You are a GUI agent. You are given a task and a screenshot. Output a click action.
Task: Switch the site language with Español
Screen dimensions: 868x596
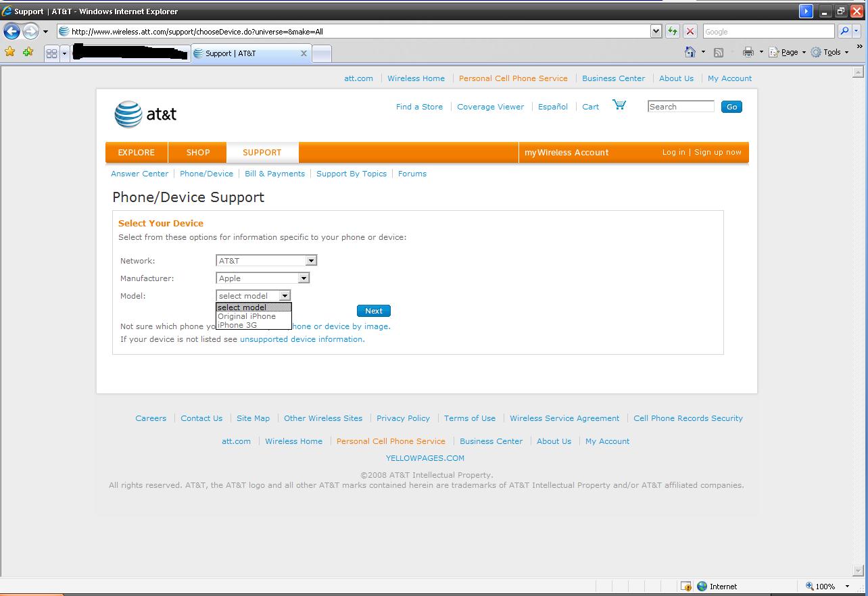(x=553, y=107)
